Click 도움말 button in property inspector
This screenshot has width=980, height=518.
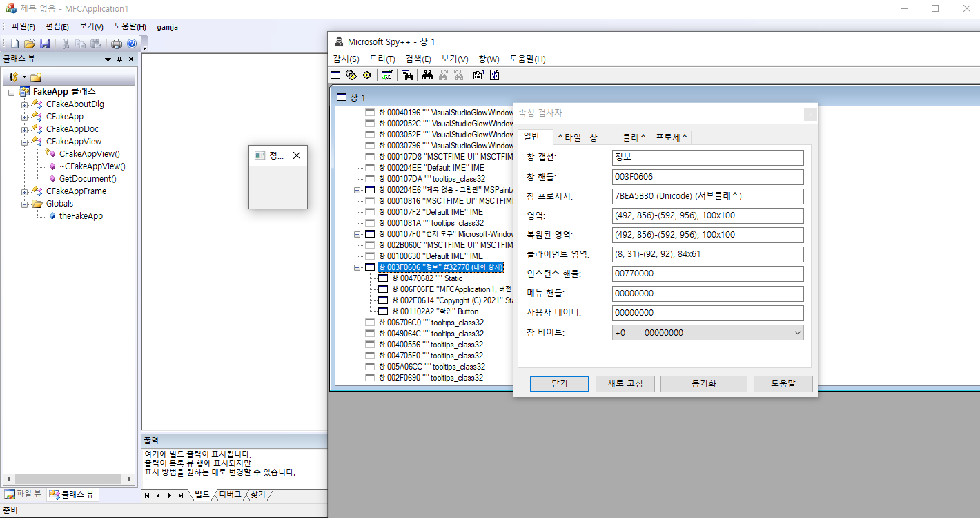[x=783, y=384]
